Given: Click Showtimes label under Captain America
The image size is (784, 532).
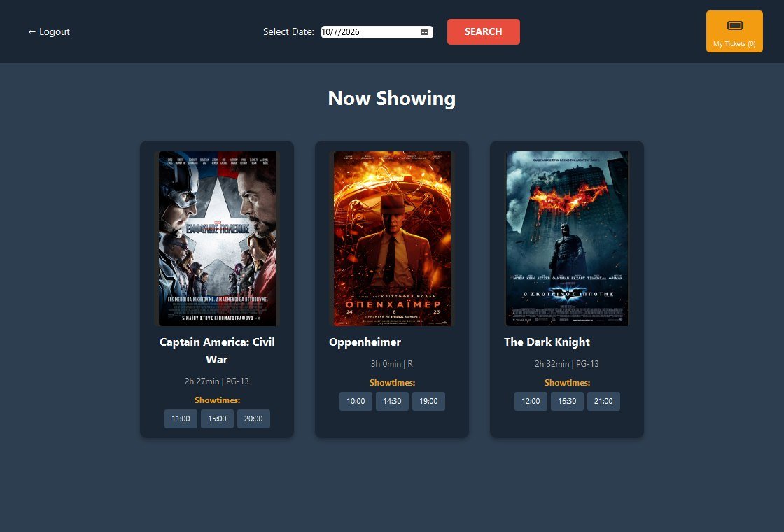Looking at the screenshot, I should 217,400.
